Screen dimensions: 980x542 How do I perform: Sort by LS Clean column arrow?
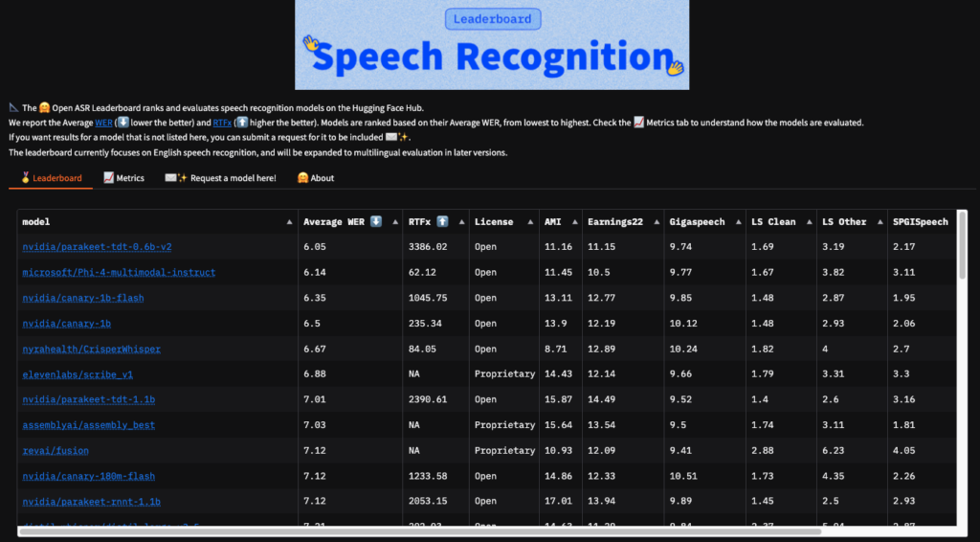coord(809,222)
